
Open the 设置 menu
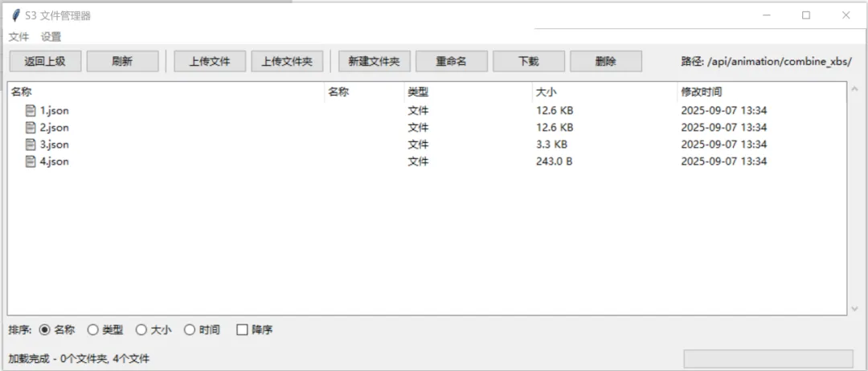click(x=51, y=37)
